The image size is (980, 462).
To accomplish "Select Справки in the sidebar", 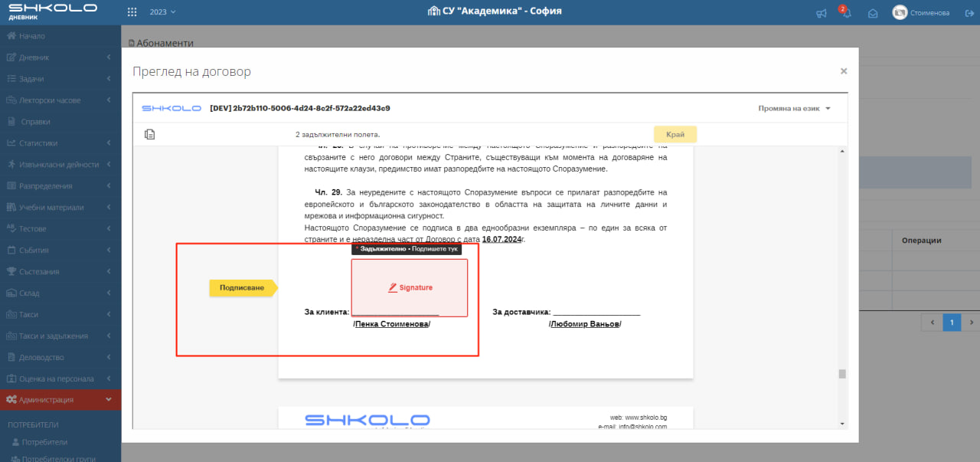I will [35, 122].
